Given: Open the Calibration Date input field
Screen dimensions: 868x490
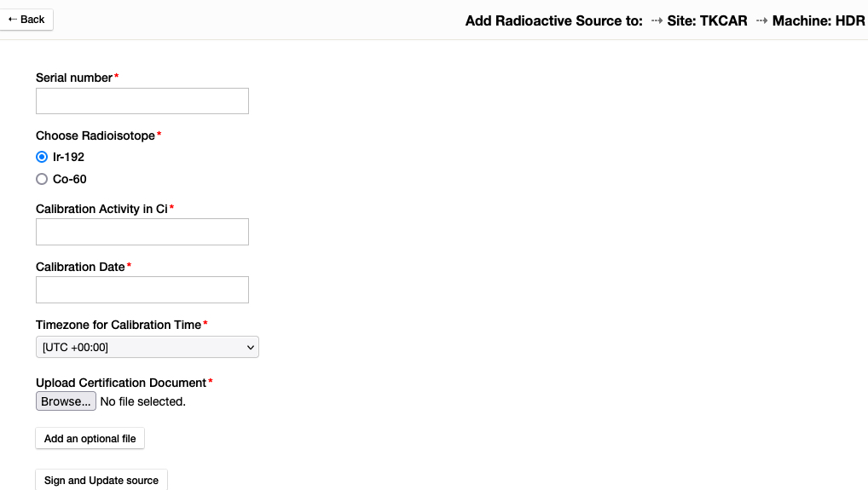Looking at the screenshot, I should pyautogui.click(x=142, y=290).
